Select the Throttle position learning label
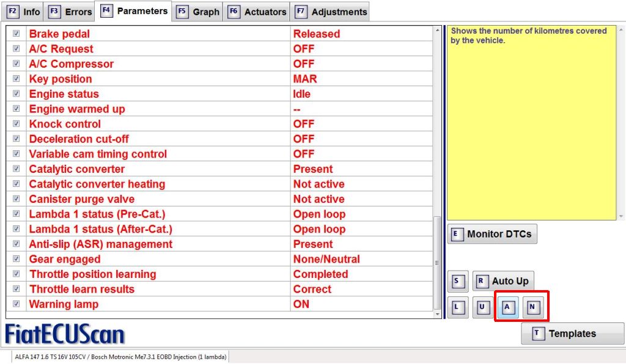This screenshot has height=364, width=626. [x=93, y=274]
